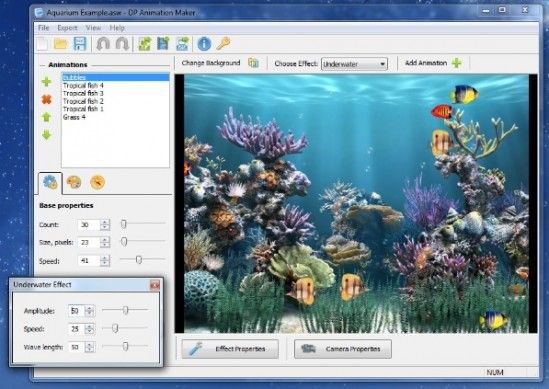The image size is (549, 389).
Task: Add animation with green plus in list panel
Action: (x=47, y=82)
